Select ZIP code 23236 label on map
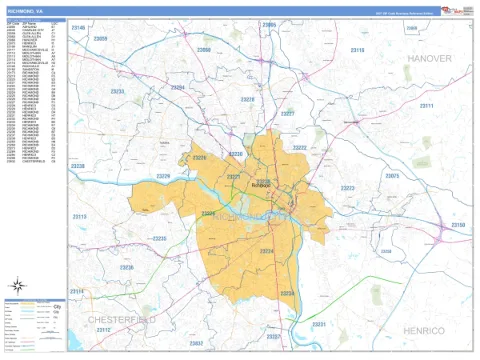The height and width of the screenshot is (360, 480). click(127, 268)
